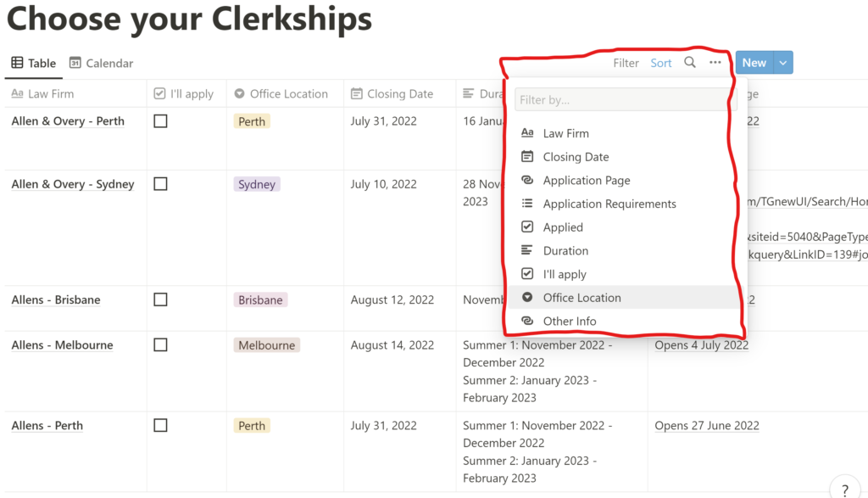Click the blue New button
Screen dimensions: 868x498
pyautogui.click(x=754, y=63)
